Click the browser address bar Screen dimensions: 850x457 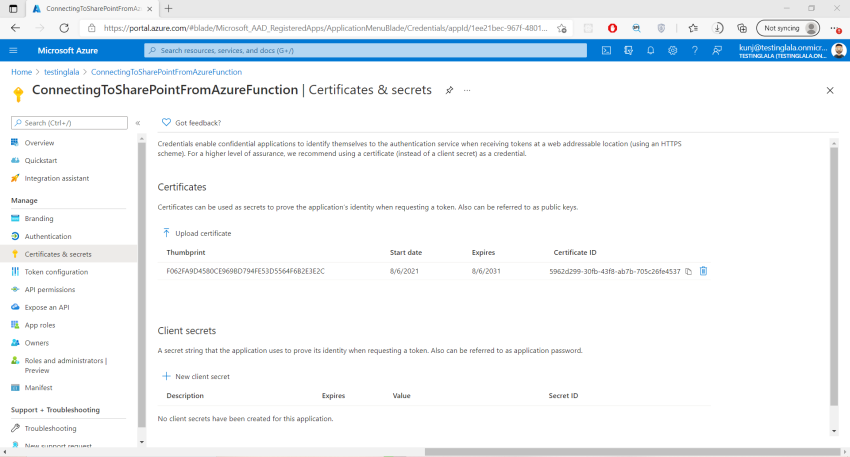point(325,28)
